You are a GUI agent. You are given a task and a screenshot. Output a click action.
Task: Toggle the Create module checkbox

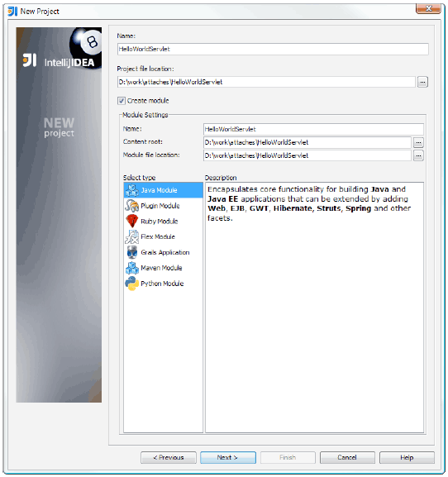click(122, 101)
